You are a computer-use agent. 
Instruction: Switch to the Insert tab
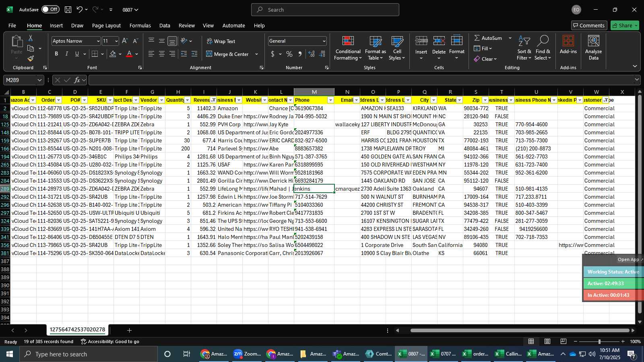(56, 25)
